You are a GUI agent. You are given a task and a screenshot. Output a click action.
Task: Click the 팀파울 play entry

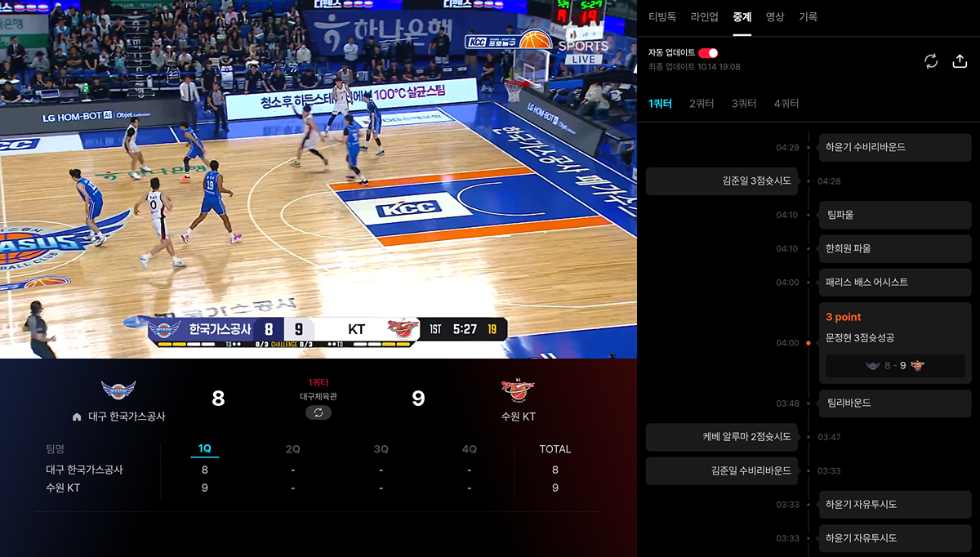(x=894, y=215)
